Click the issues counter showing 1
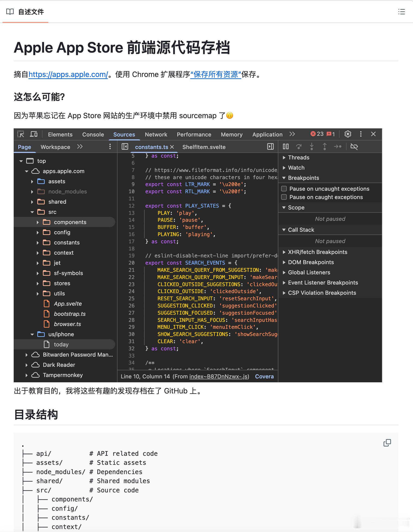This screenshot has width=413, height=532. click(331, 134)
